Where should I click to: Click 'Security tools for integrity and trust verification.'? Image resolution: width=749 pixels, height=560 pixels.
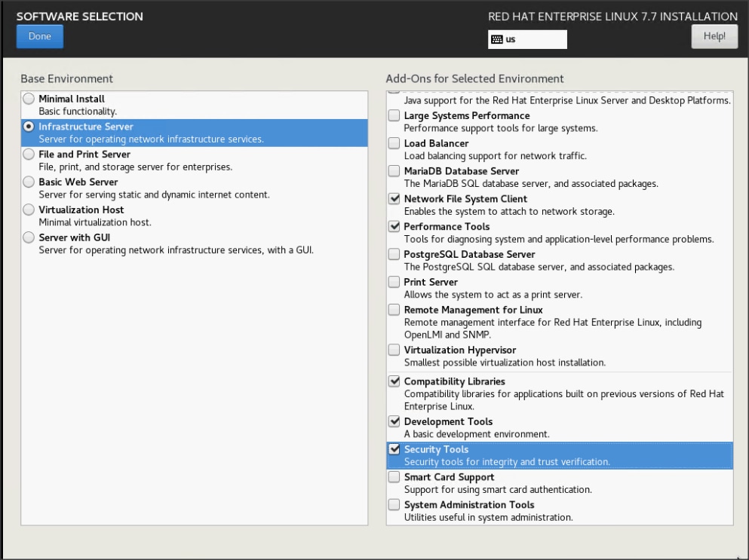click(508, 462)
